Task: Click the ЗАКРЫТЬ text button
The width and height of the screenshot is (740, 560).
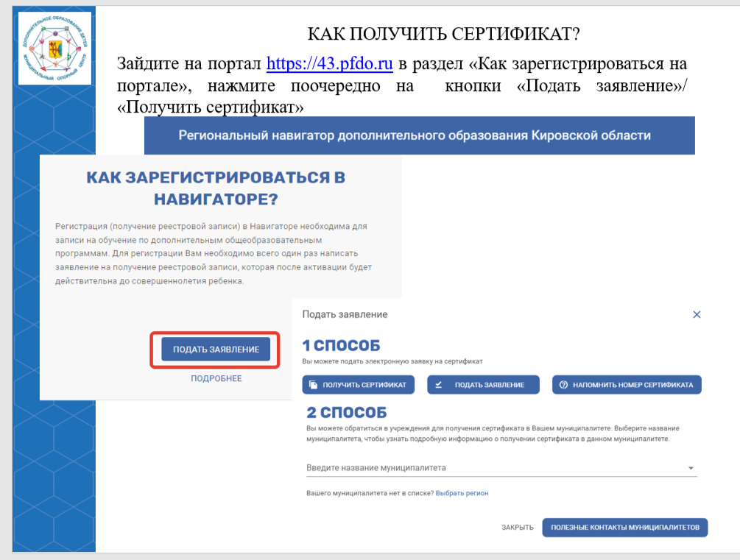Action: tap(517, 528)
